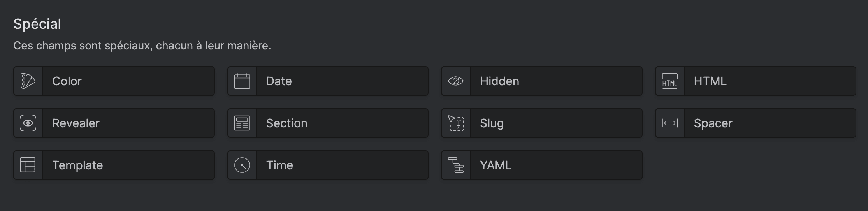The width and height of the screenshot is (868, 211).
Task: Click the Time clock icon
Action: point(242,165)
